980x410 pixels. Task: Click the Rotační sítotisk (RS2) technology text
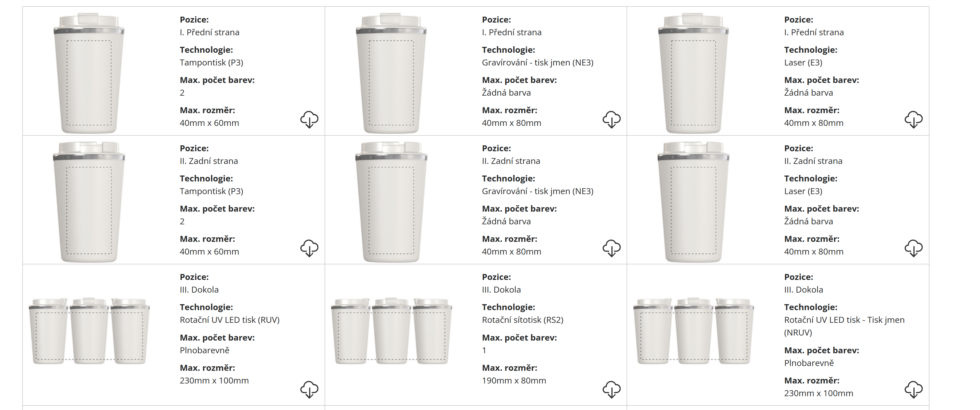click(x=522, y=320)
